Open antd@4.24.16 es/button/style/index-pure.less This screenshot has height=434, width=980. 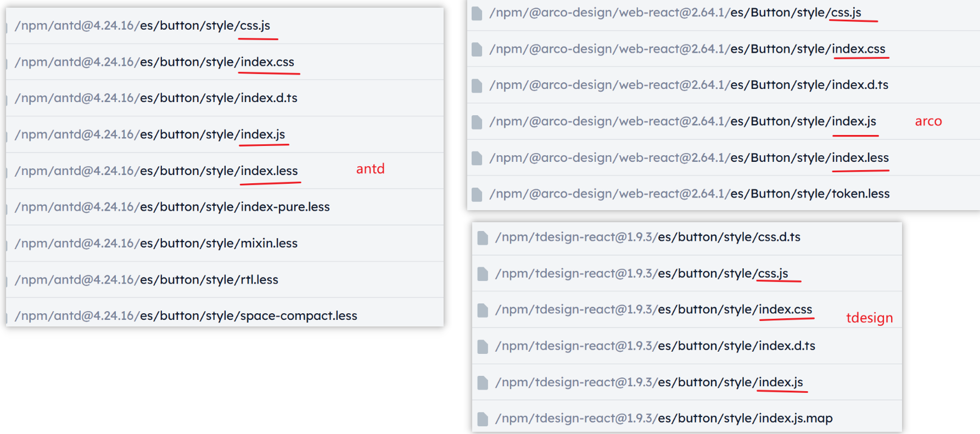(172, 207)
